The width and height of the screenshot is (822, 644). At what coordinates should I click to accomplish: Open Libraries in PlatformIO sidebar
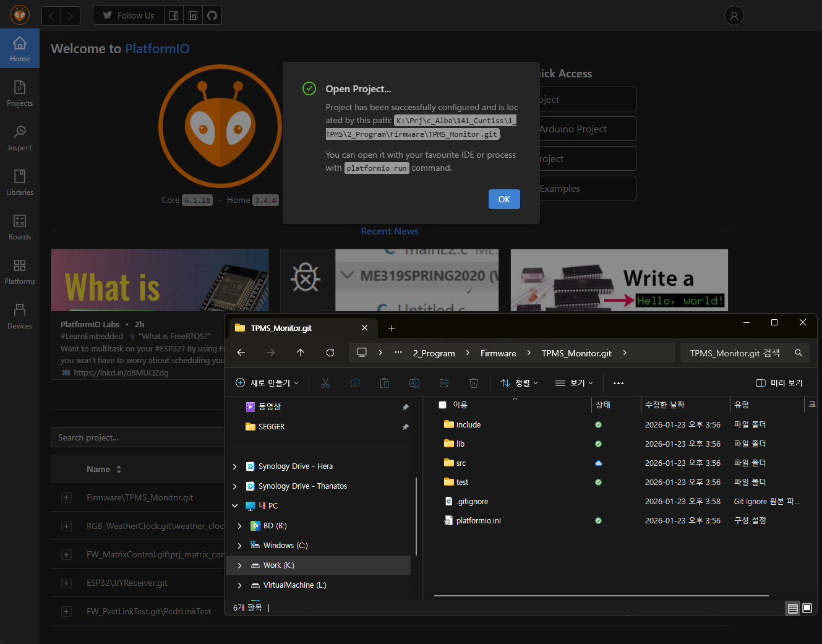click(x=20, y=182)
